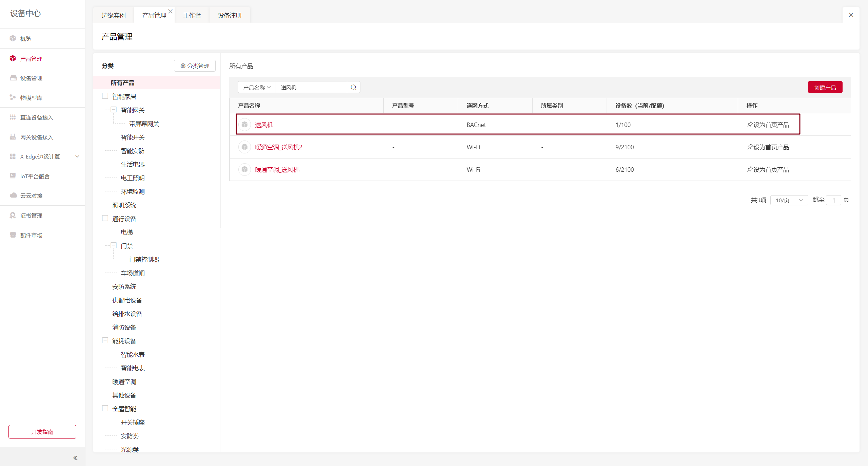Click the 云云对接 cloud icon
The width and height of the screenshot is (868, 466).
coord(13,195)
